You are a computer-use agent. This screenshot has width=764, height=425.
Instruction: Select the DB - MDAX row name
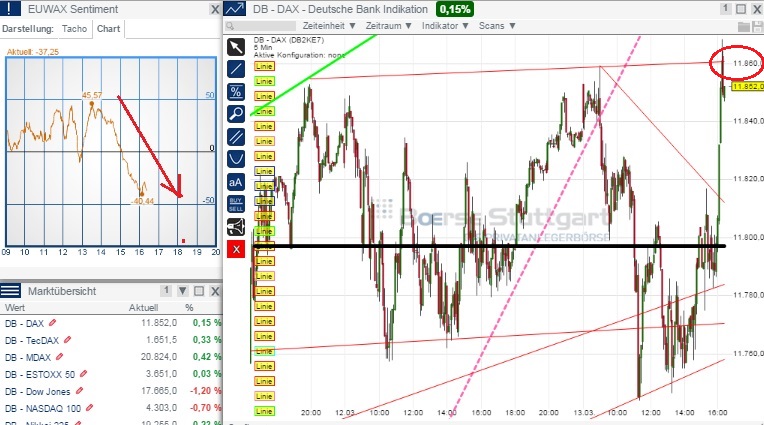click(x=28, y=357)
